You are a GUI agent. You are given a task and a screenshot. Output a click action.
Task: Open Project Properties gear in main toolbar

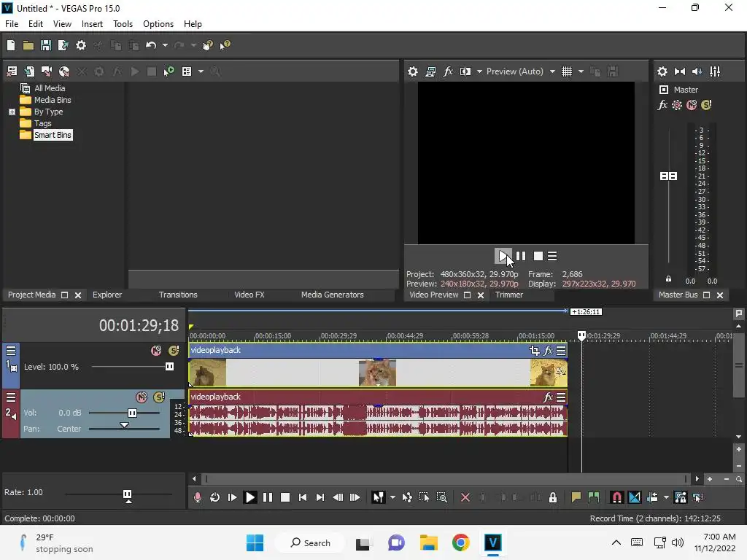pyautogui.click(x=81, y=45)
